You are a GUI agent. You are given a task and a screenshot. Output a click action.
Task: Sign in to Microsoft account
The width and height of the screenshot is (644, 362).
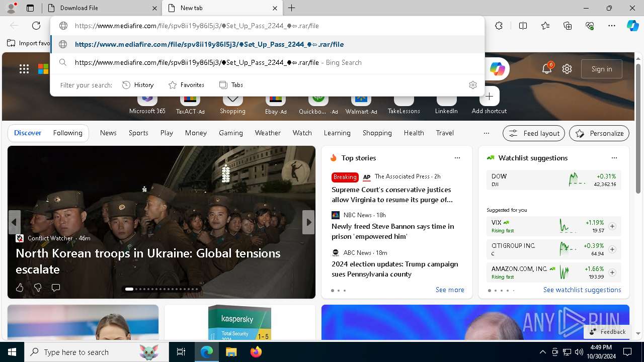[602, 69]
